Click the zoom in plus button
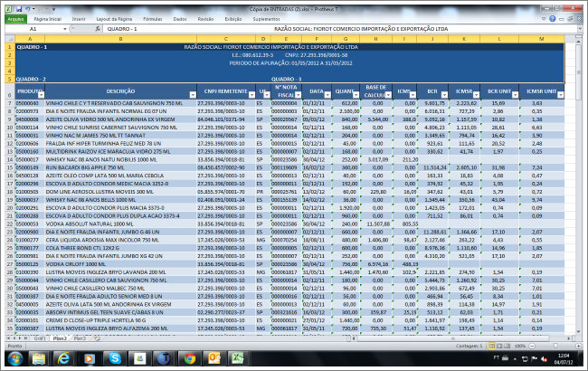 coord(579,346)
